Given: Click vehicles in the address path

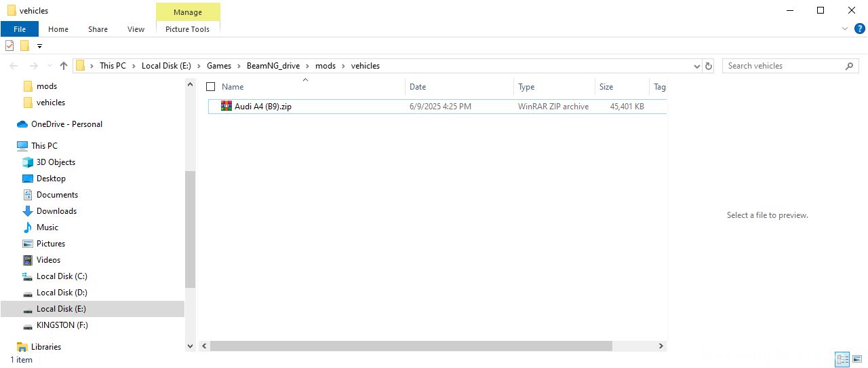Looking at the screenshot, I should coord(366,66).
